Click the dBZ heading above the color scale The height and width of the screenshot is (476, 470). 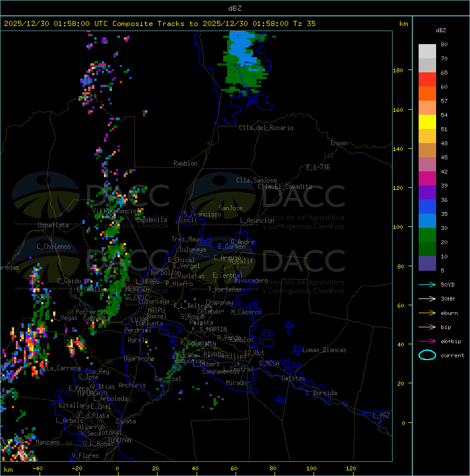441,31
